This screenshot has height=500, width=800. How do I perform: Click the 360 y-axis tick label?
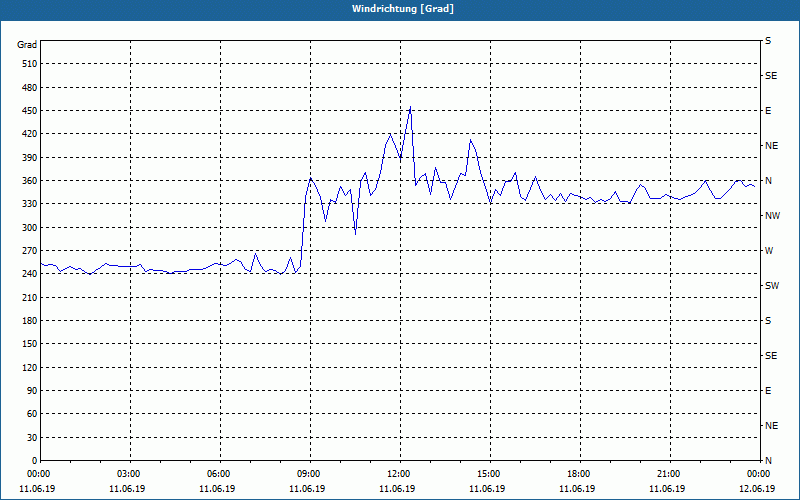tap(30, 181)
